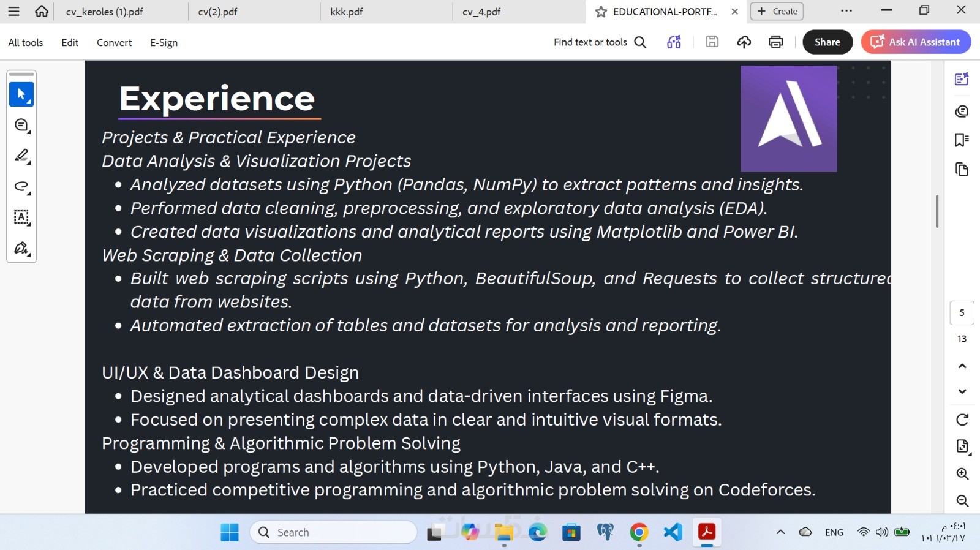The width and height of the screenshot is (980, 550).
Task: Open Ask AI Assistant
Action: [x=916, y=42]
